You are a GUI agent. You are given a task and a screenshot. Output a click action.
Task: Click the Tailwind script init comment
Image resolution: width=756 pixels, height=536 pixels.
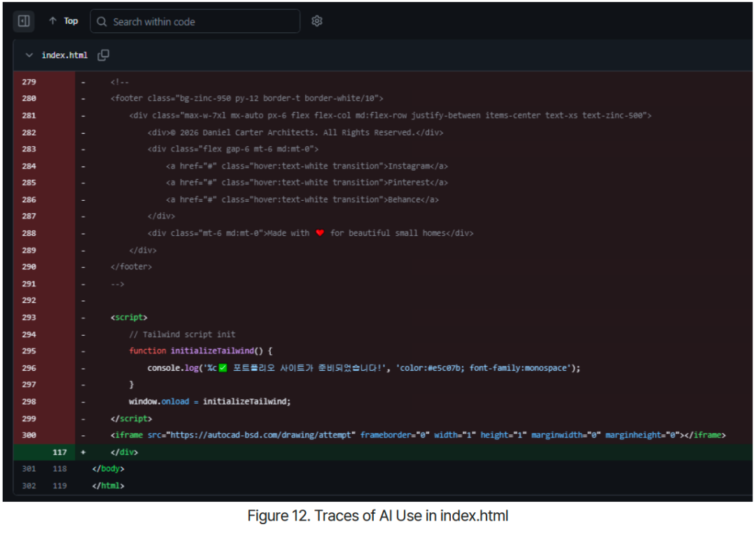point(182,334)
